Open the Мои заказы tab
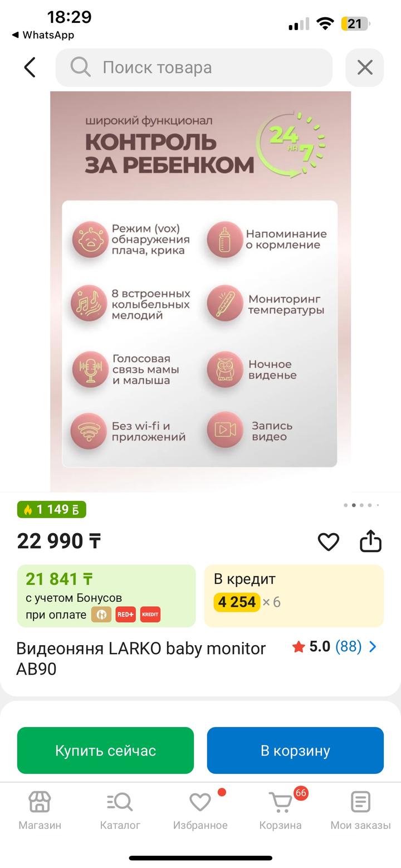This screenshot has height=868, width=401. [x=360, y=811]
